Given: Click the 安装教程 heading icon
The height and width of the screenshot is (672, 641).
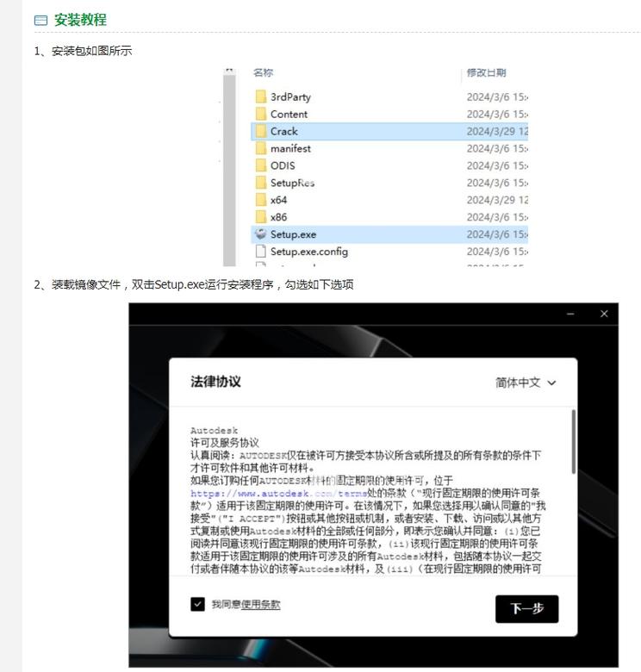Looking at the screenshot, I should click(40, 20).
